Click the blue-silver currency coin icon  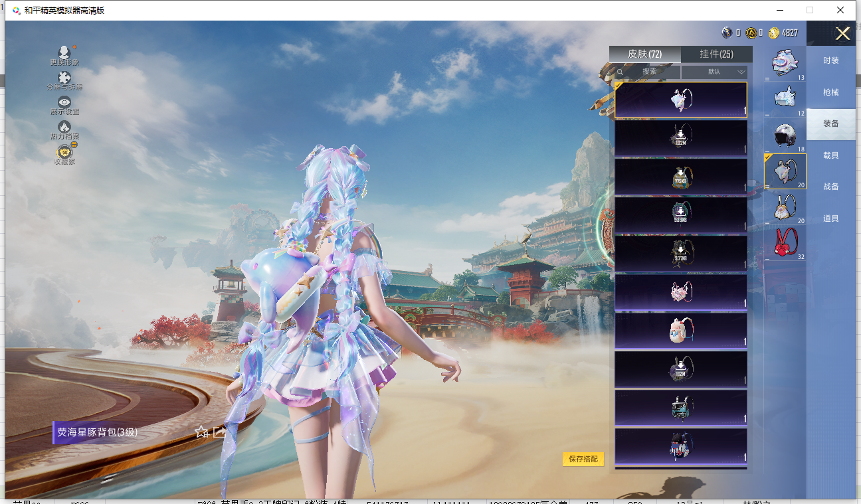click(727, 33)
